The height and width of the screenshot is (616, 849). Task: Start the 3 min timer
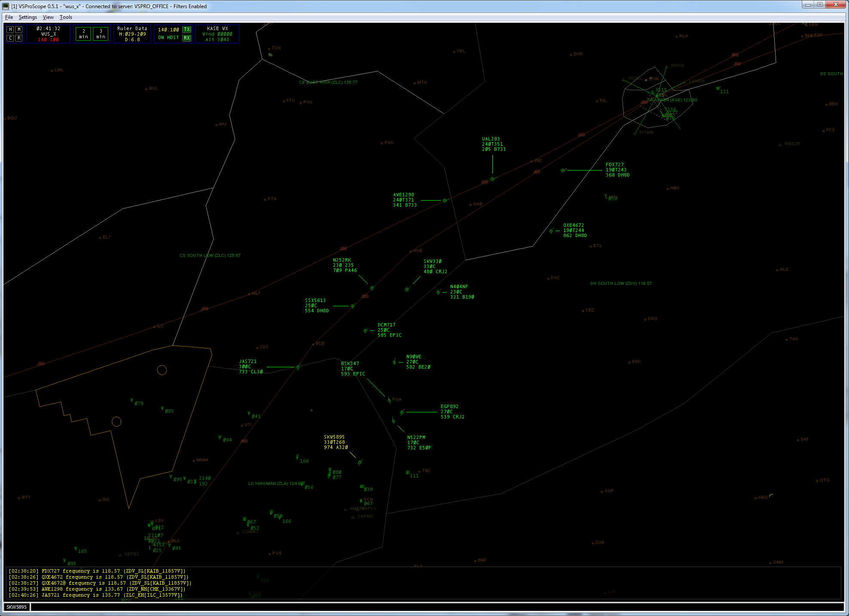pyautogui.click(x=101, y=34)
